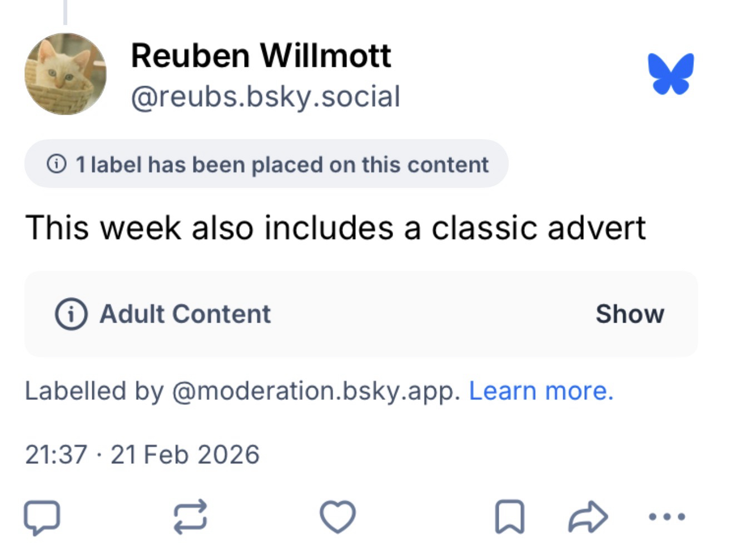
Task: Click the 'This week also includes' post text
Action: tap(335, 227)
